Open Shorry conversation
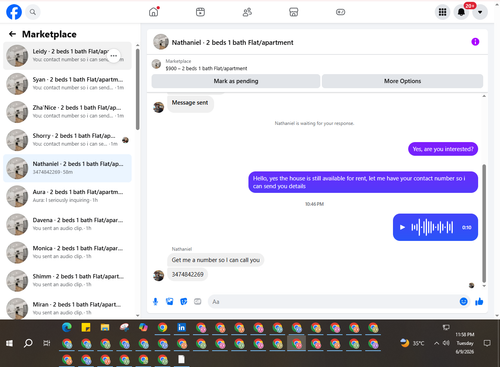Image resolution: width=500 pixels, height=367 pixels. 67,140
